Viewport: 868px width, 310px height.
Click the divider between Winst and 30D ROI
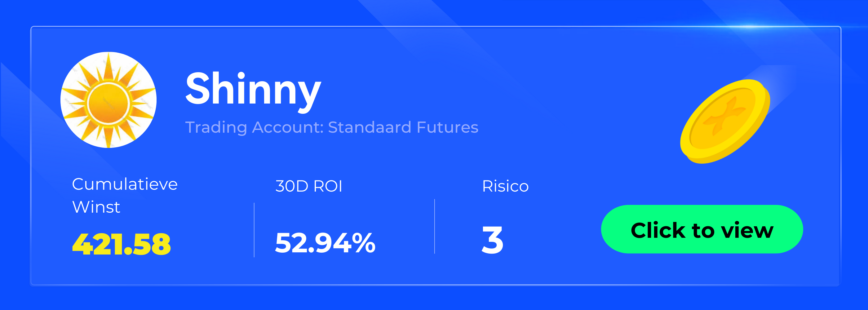click(x=254, y=230)
